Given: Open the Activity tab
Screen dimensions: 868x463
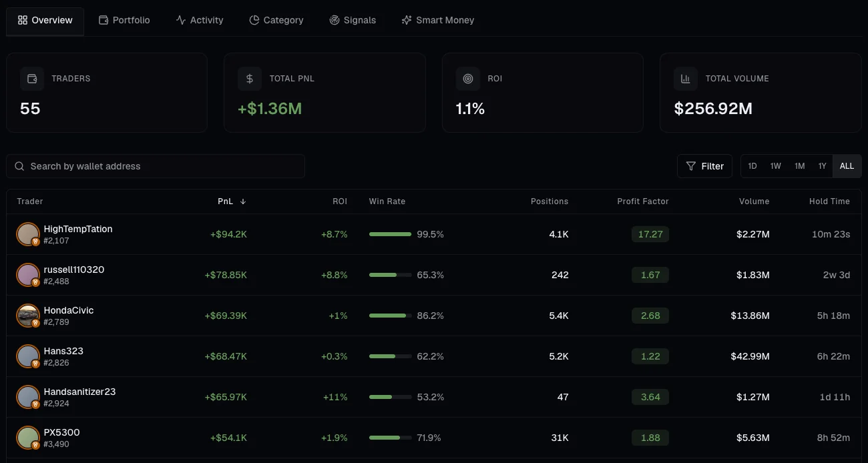Looking at the screenshot, I should click(x=200, y=20).
